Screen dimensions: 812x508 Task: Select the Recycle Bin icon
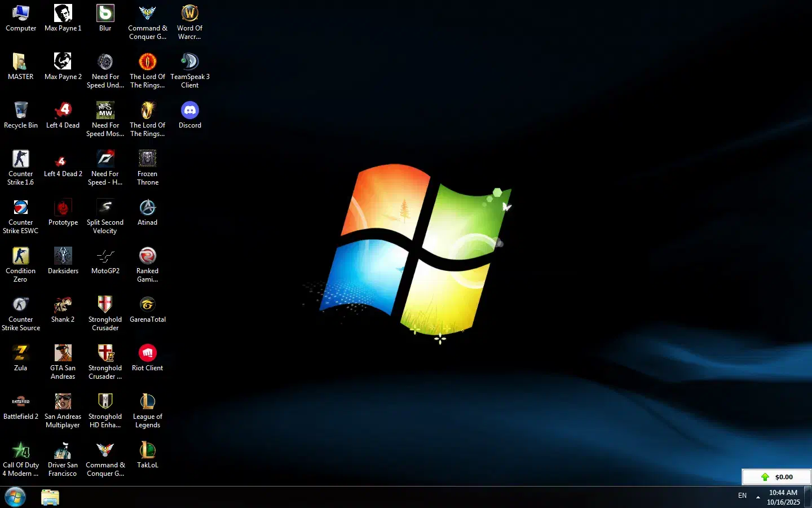click(x=21, y=111)
